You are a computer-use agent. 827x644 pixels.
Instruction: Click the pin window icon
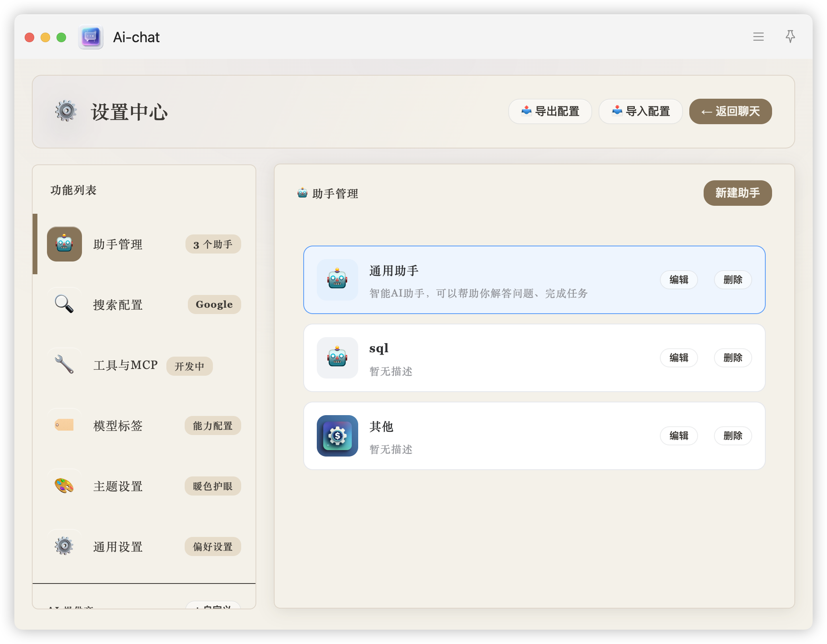pyautogui.click(x=790, y=37)
